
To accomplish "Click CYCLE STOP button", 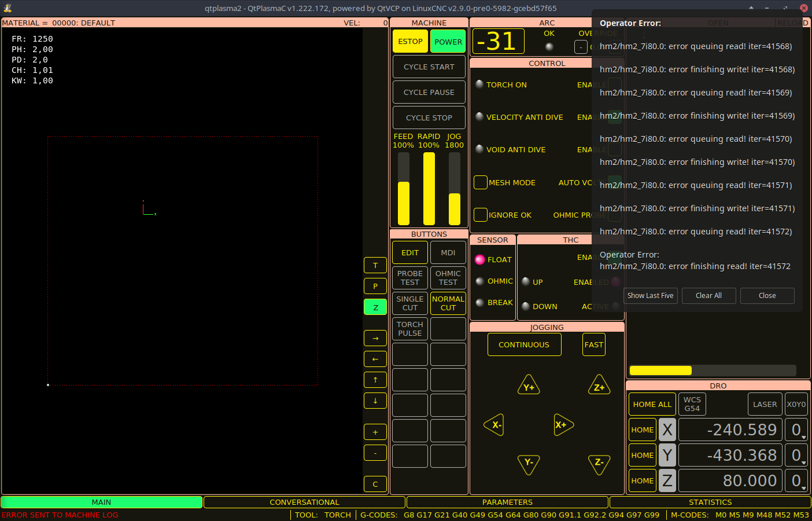I will 429,118.
